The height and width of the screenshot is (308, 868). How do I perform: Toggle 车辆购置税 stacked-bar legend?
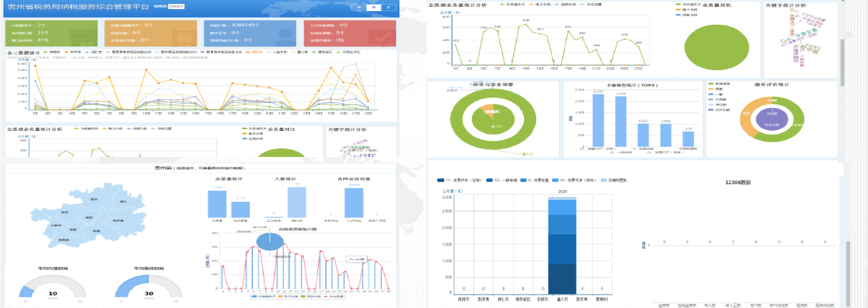tap(614, 180)
